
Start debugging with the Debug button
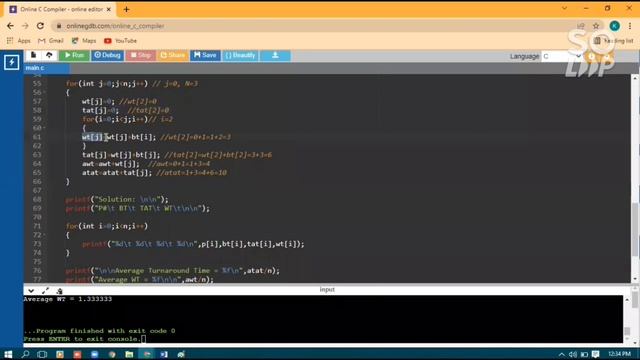click(x=107, y=55)
